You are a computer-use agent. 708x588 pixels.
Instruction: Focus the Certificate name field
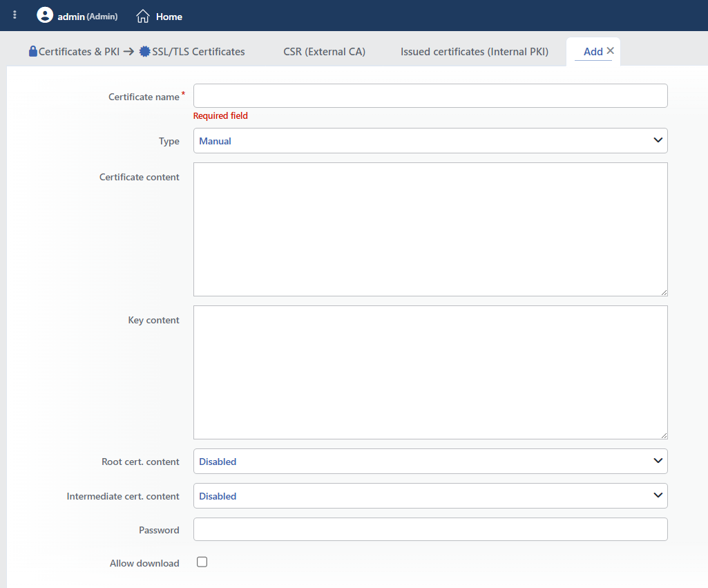point(430,96)
